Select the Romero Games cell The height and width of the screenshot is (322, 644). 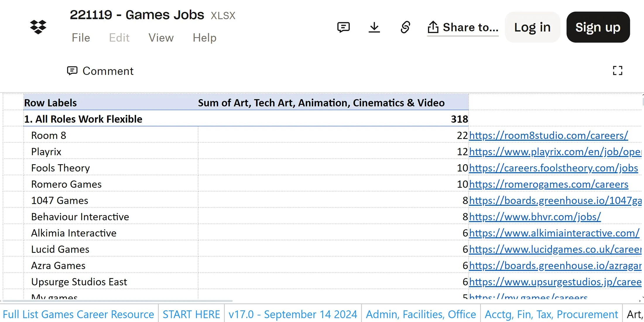[x=111, y=184]
